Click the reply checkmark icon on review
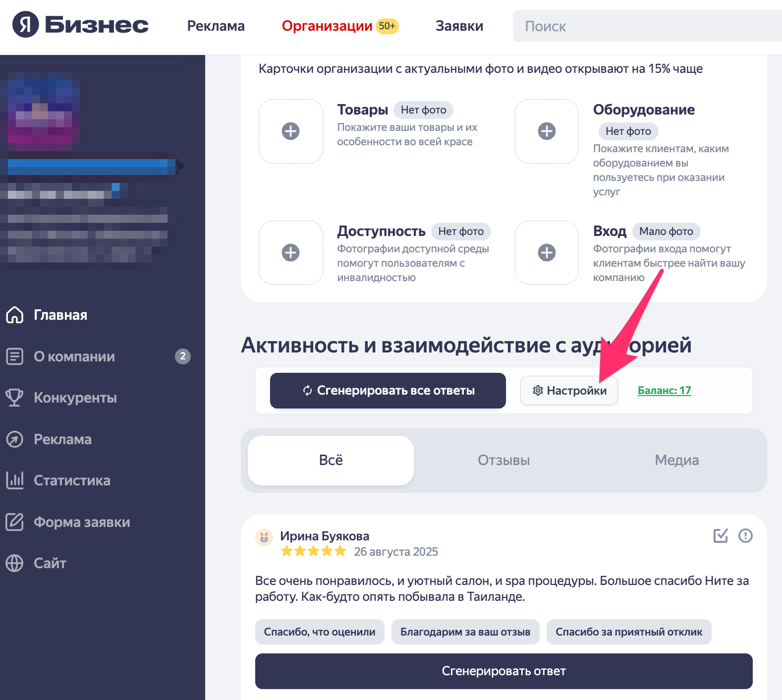 (x=721, y=535)
